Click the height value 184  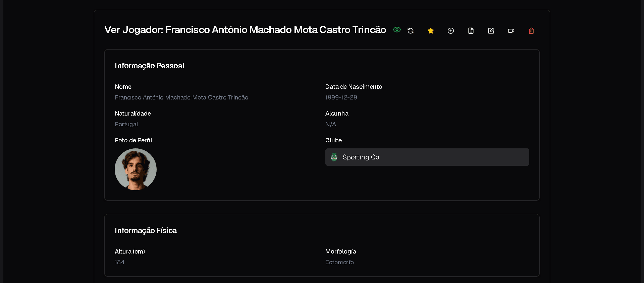pos(119,262)
